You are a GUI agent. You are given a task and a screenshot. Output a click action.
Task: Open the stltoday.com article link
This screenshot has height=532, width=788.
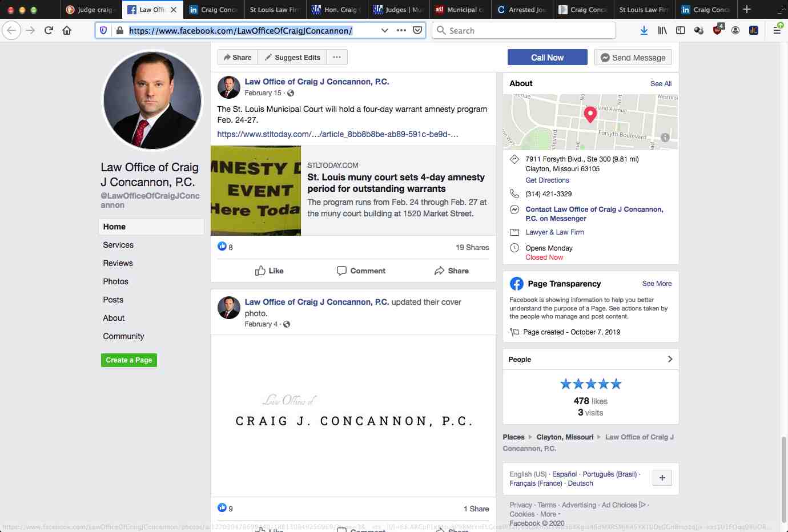337,134
